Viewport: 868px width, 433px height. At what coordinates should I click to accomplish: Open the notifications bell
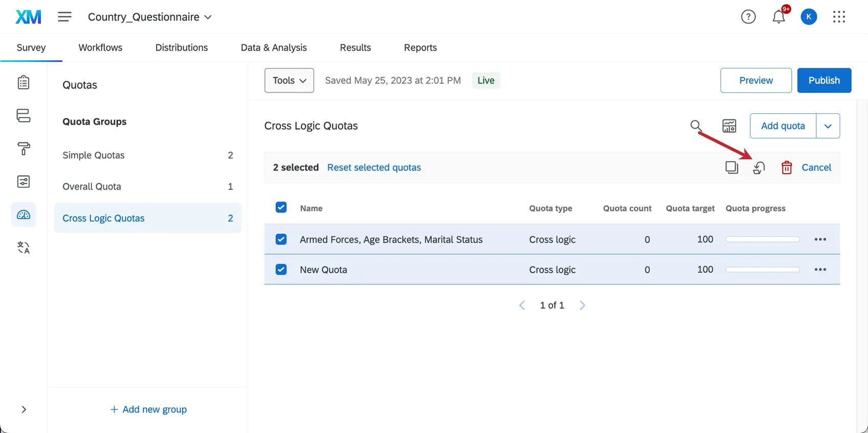tap(779, 17)
